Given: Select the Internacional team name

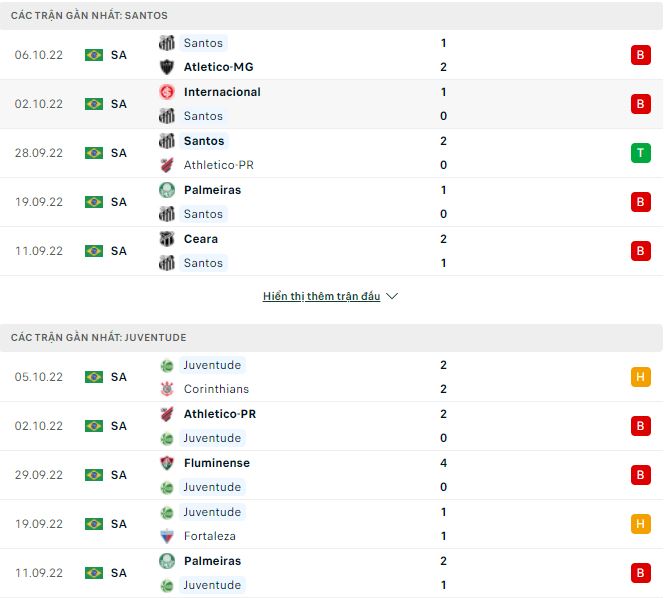Looking at the screenshot, I should [222, 92].
